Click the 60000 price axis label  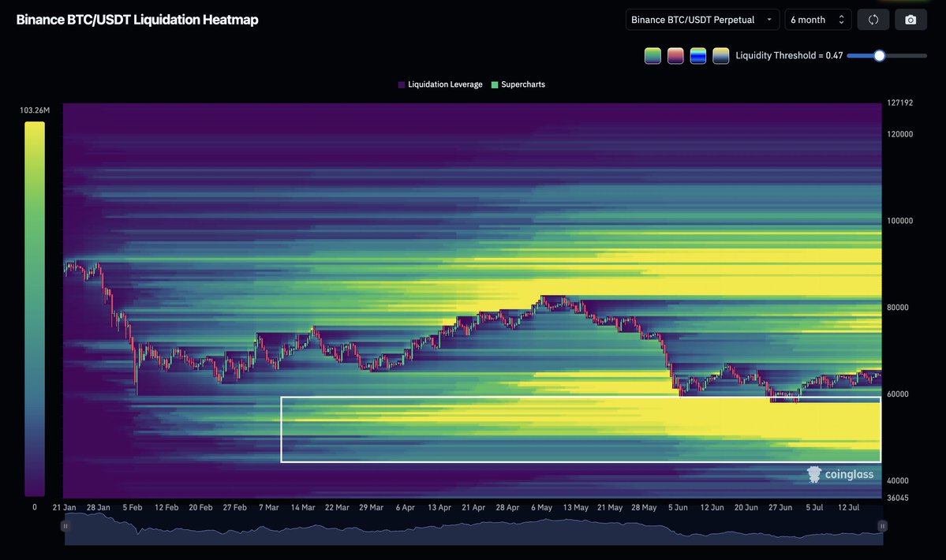[897, 394]
